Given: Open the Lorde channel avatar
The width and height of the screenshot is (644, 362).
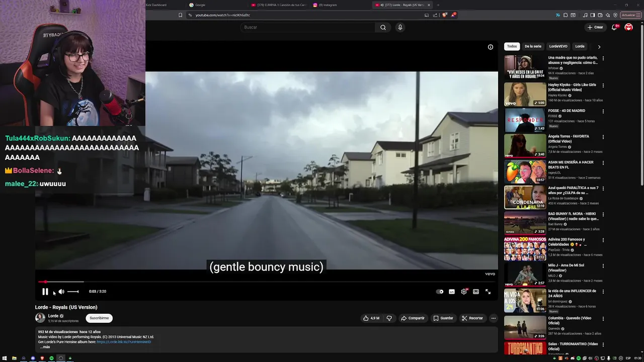Looking at the screenshot, I should coord(40,318).
